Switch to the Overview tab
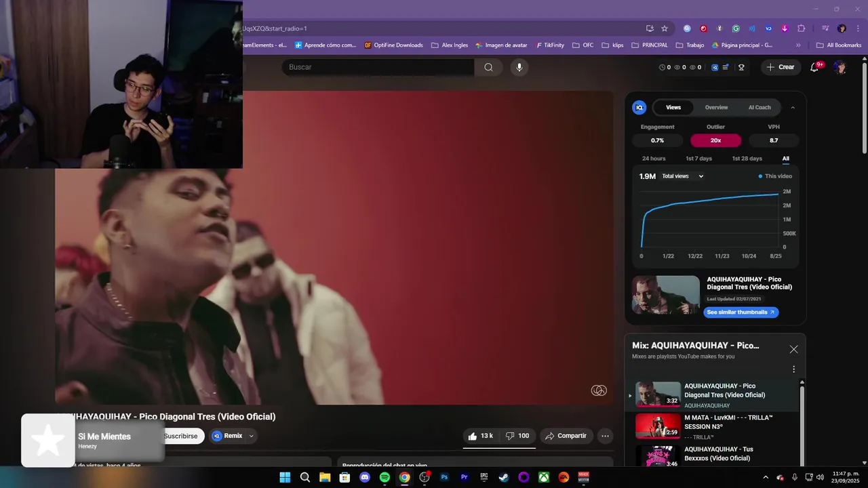The height and width of the screenshot is (488, 868). coord(716,107)
